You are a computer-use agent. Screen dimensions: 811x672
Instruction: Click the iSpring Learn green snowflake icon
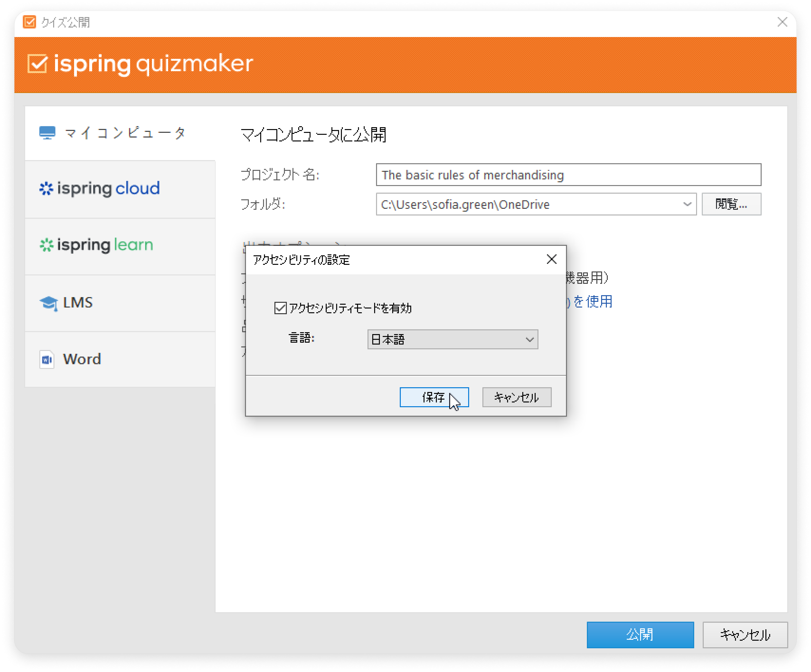[x=46, y=245]
